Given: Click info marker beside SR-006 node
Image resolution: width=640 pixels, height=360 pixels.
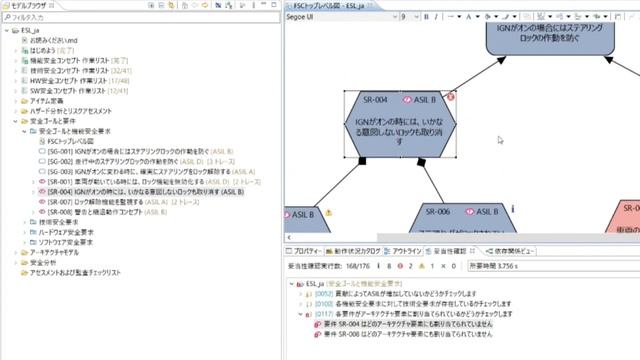Looking at the screenshot, I should (513, 209).
